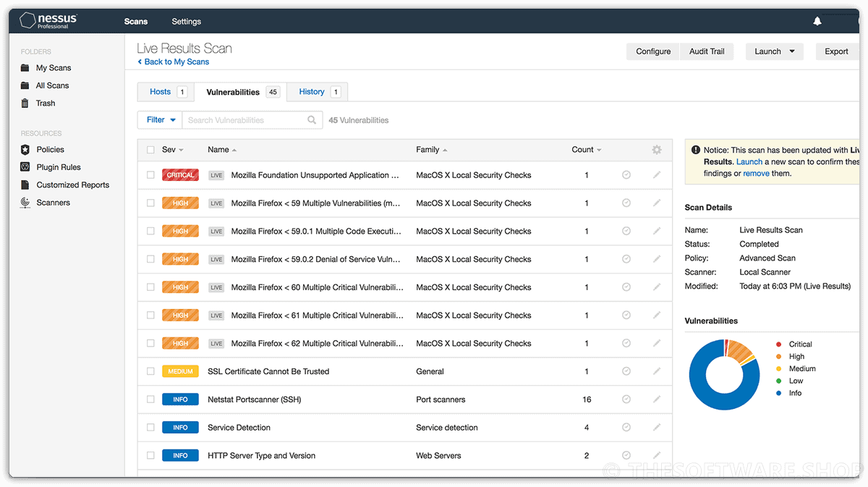Open the All Scans folder

[x=52, y=85]
